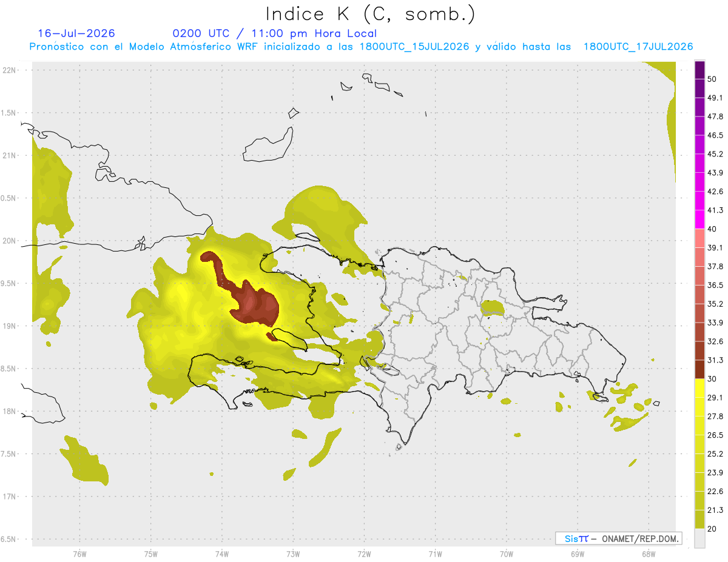Click the 27.8 value on the color scale

click(715, 416)
